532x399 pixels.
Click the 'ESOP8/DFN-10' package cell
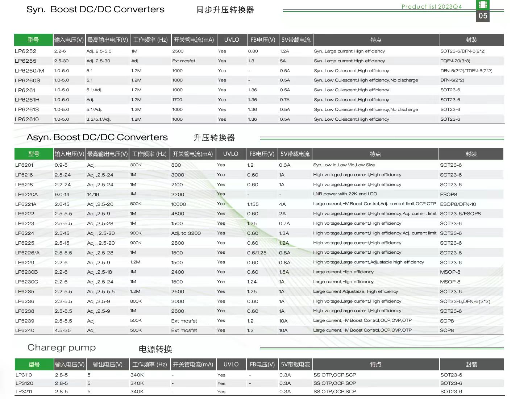pos(458,204)
